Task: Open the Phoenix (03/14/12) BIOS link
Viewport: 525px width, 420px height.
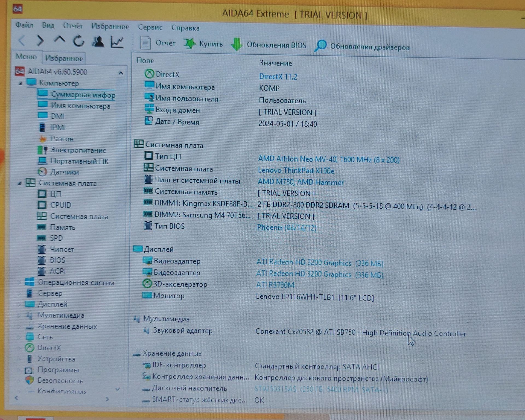Action: pyautogui.click(x=287, y=227)
